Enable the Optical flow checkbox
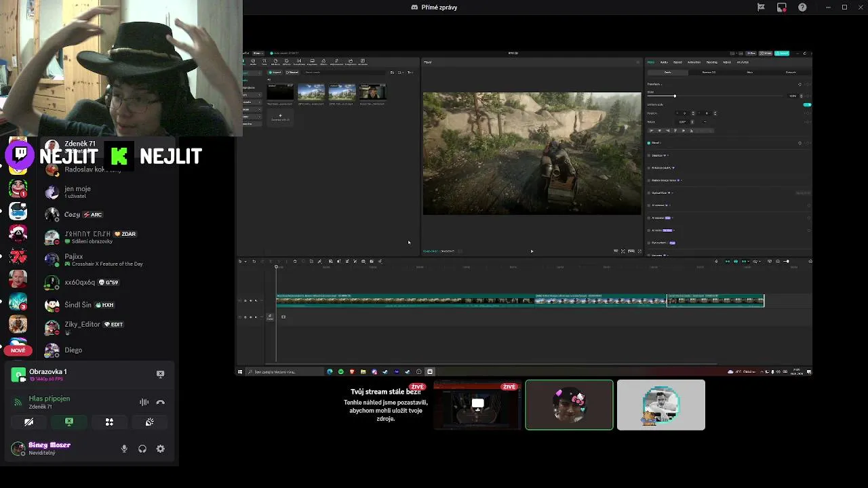The width and height of the screenshot is (868, 488). [x=649, y=192]
